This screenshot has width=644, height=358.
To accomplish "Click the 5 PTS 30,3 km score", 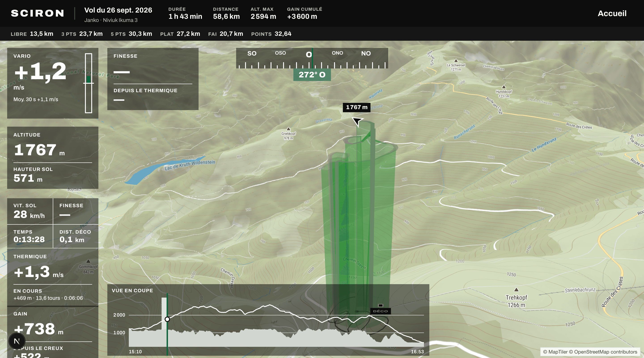I will pos(131,34).
